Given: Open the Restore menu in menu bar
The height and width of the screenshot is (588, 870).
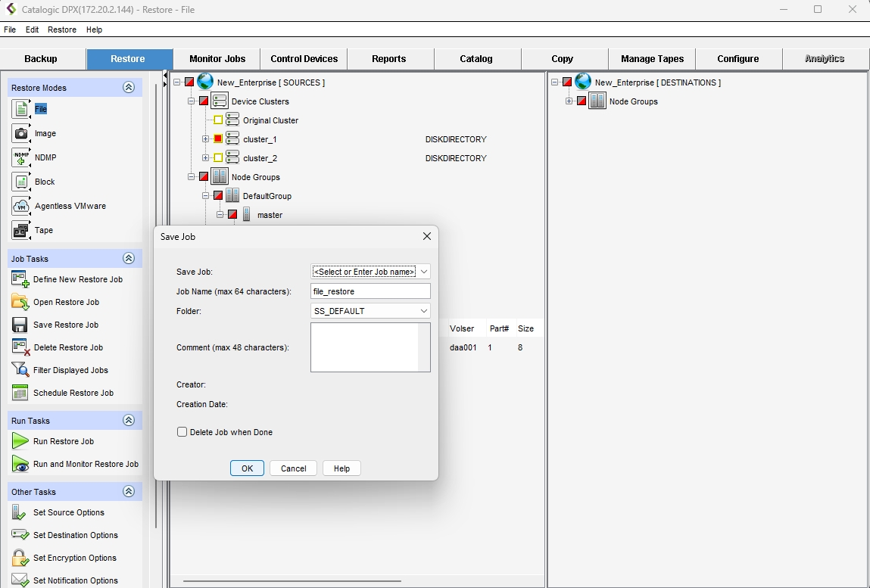Looking at the screenshot, I should [x=62, y=30].
